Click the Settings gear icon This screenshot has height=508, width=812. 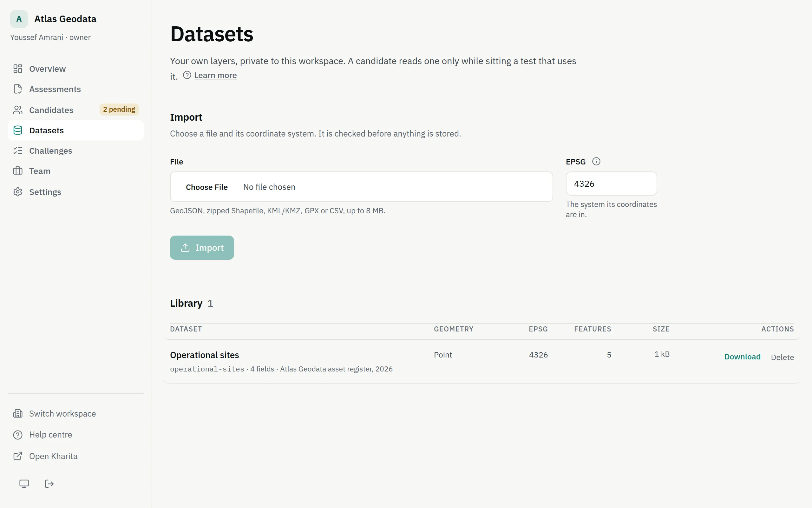click(x=18, y=192)
